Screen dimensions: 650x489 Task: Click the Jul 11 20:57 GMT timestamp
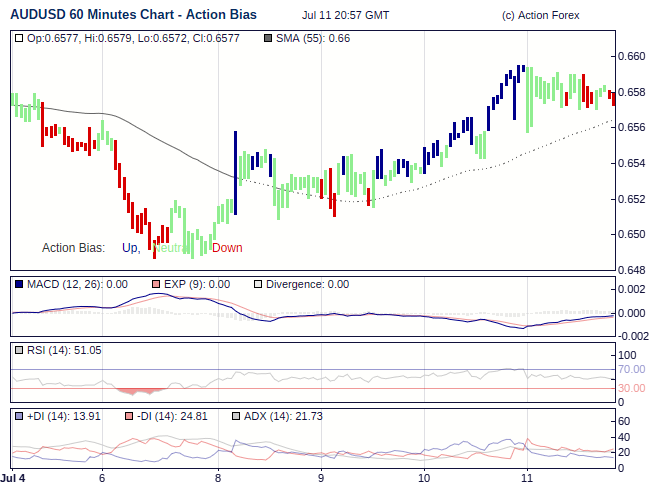click(x=345, y=16)
